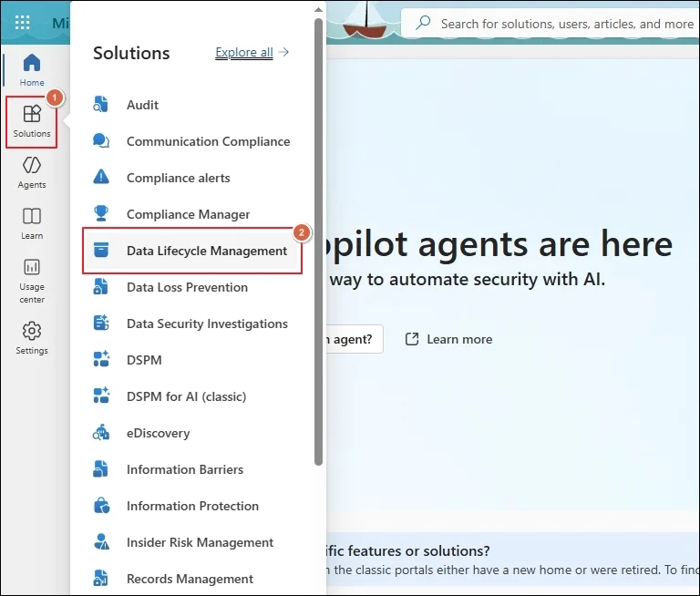This screenshot has height=596, width=700.
Task: Open the Compliance Manager label
Action: (188, 214)
